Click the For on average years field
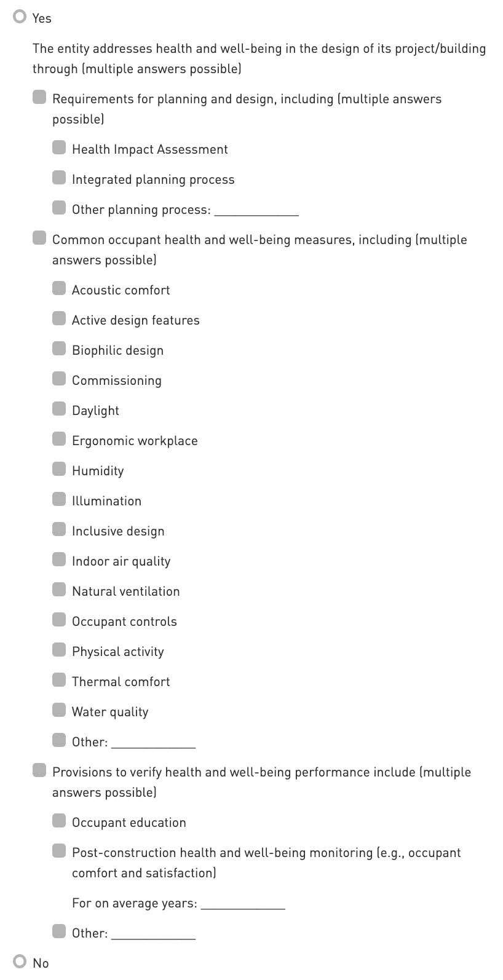 pyautogui.click(x=243, y=903)
